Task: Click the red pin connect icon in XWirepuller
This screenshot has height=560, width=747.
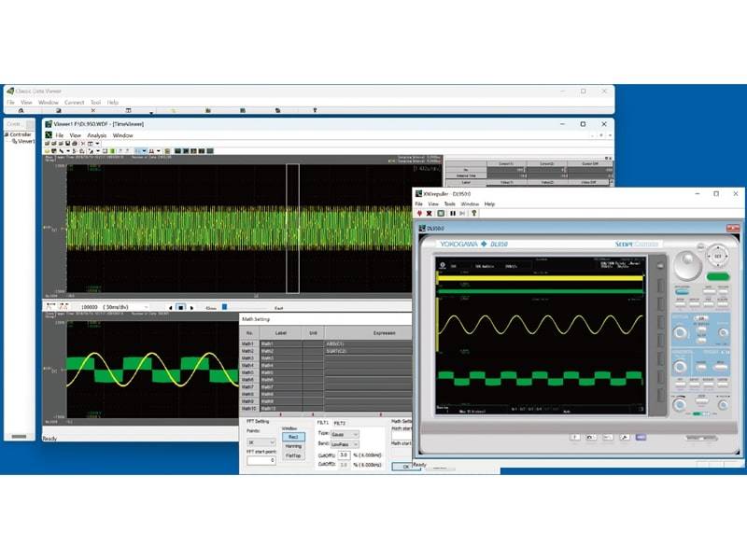Action: (419, 213)
